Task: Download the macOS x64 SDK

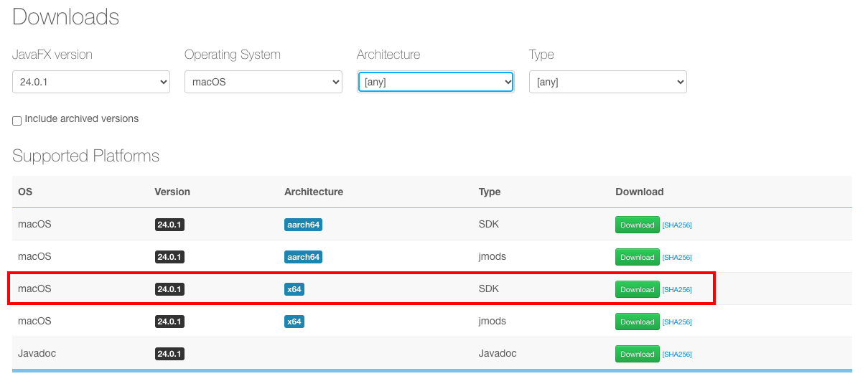Action: 637,289
